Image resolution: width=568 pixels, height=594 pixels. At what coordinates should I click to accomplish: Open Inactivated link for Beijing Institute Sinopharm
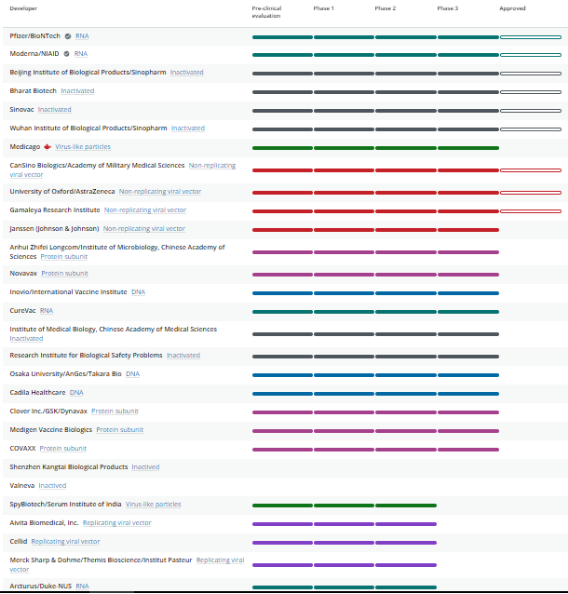point(187,72)
